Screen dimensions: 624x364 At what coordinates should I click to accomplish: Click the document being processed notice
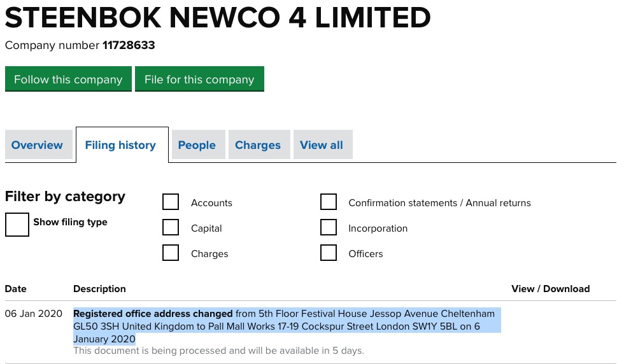click(x=218, y=351)
